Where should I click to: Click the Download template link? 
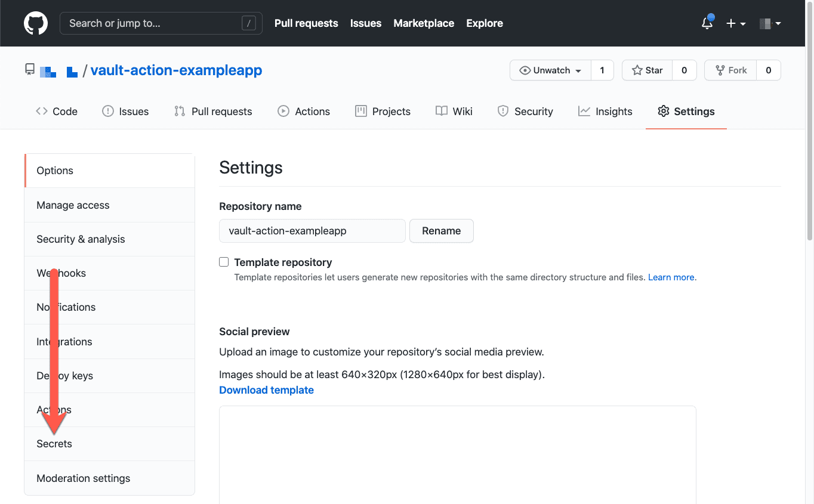point(266,390)
